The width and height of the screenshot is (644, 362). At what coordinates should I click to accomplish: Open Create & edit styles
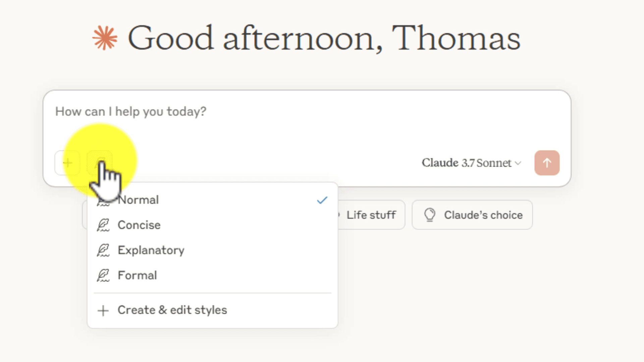pyautogui.click(x=212, y=310)
